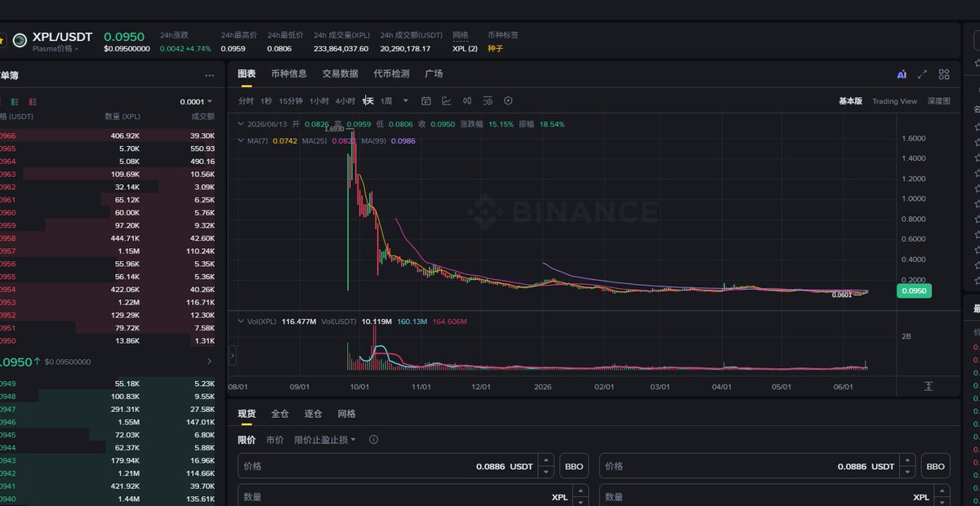Screen dimensions: 980x506
Task: Select the 逐仓 margin tab
Action: click(x=313, y=414)
